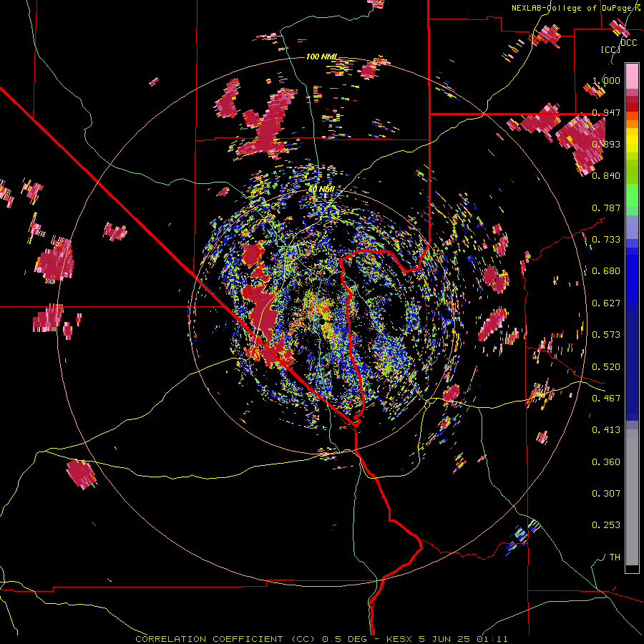Viewport: 644px width, 644px height.
Task: Click the 0.360 value on the color scale
Action: coord(606,462)
